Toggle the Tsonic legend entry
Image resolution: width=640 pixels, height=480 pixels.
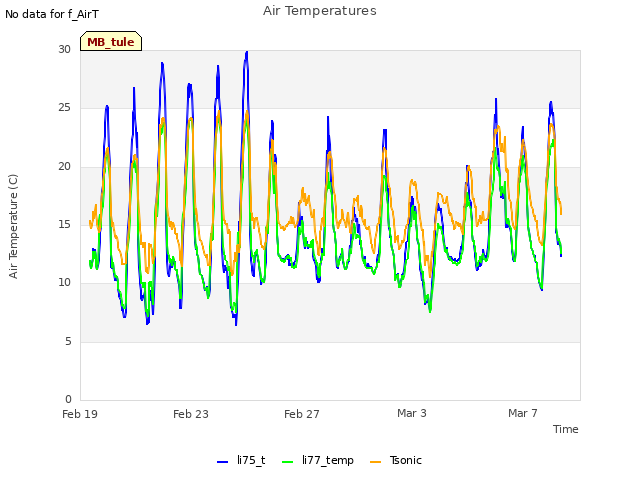[x=396, y=460]
